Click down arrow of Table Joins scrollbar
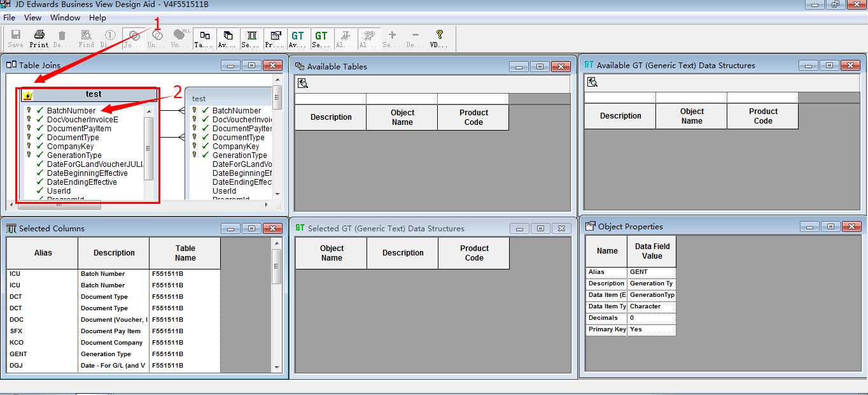868x395 pixels. [277, 194]
